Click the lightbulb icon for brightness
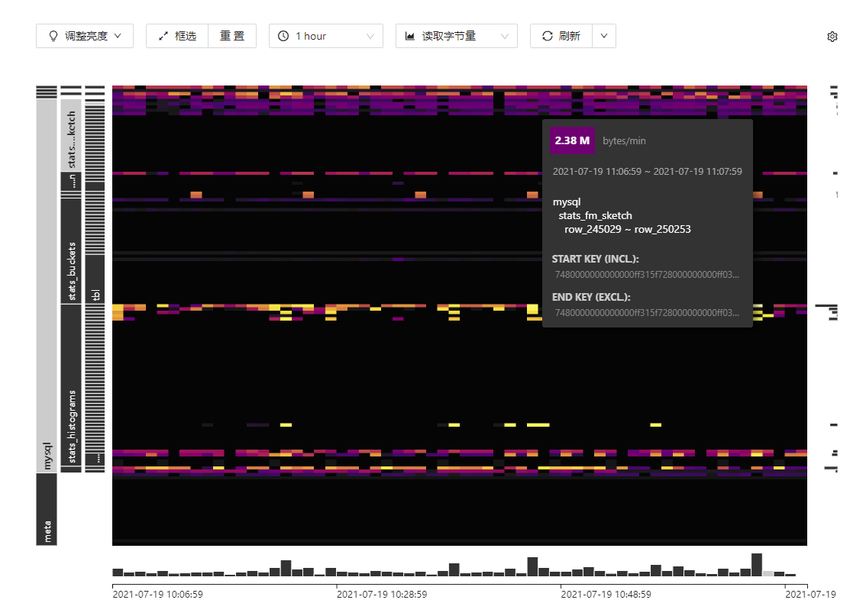 coord(53,36)
